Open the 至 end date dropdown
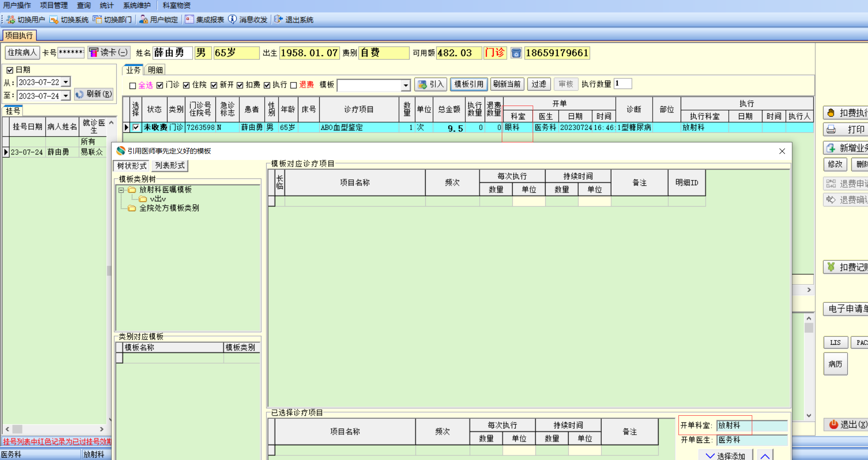Image resolution: width=868 pixels, height=460 pixels. pos(66,96)
